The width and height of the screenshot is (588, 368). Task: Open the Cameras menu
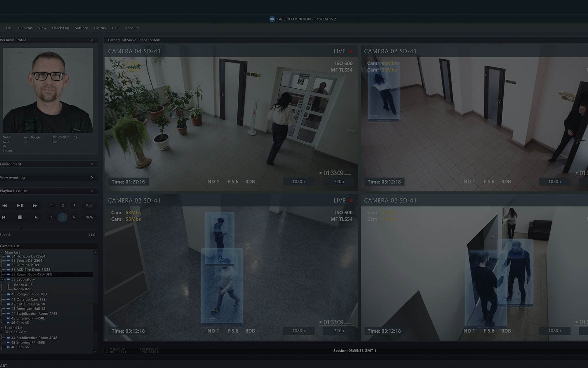25,28
